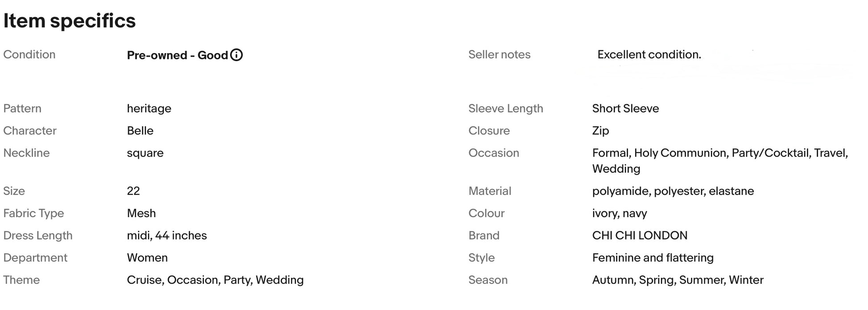This screenshot has width=868, height=310.
Task: Click the Women department value
Action: click(147, 258)
